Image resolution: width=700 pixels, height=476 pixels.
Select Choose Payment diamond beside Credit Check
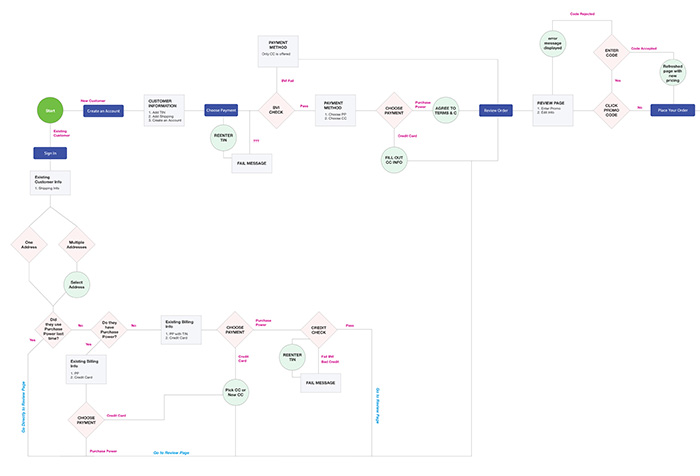click(235, 330)
